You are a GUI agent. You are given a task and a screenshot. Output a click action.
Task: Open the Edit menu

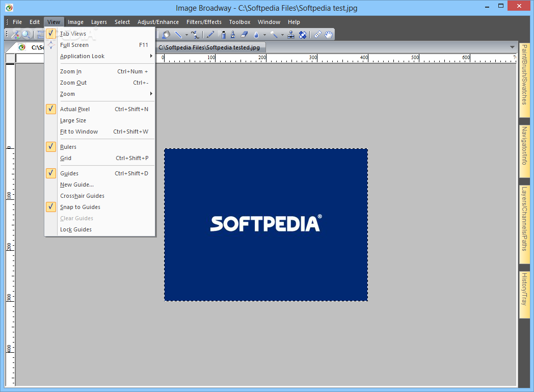click(35, 22)
